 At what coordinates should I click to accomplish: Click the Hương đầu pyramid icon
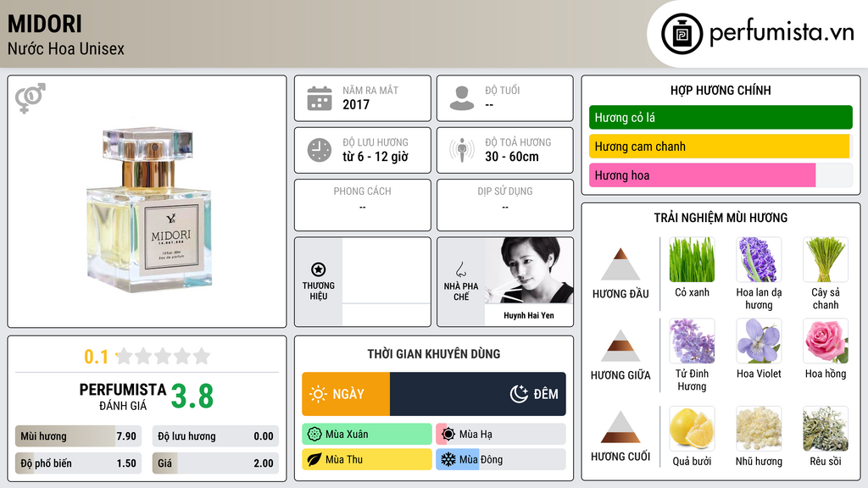coord(620,264)
